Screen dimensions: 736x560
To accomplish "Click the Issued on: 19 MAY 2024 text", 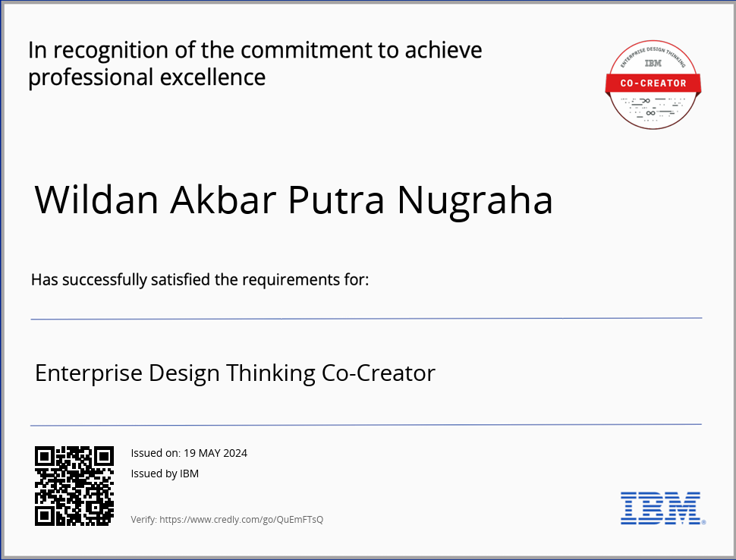I will pos(189,453).
